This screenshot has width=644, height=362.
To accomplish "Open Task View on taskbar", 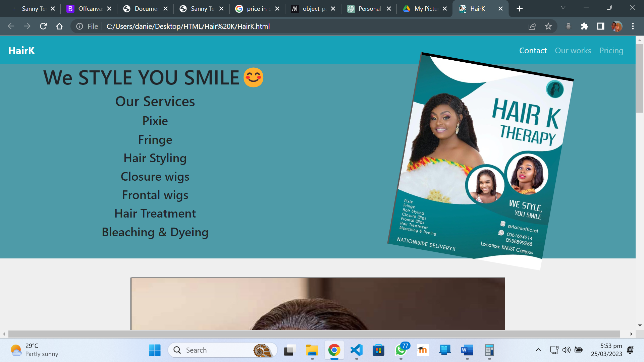I will pos(290,350).
